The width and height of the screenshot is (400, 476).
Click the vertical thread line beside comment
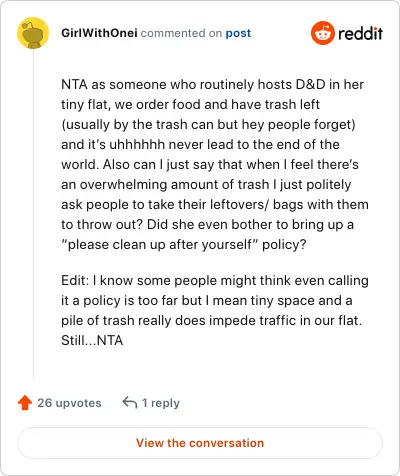(33, 214)
